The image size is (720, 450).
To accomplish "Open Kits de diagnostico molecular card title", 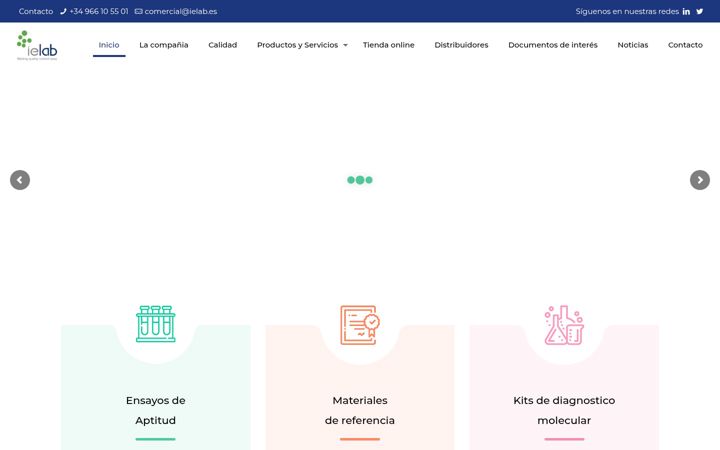I will click(564, 410).
